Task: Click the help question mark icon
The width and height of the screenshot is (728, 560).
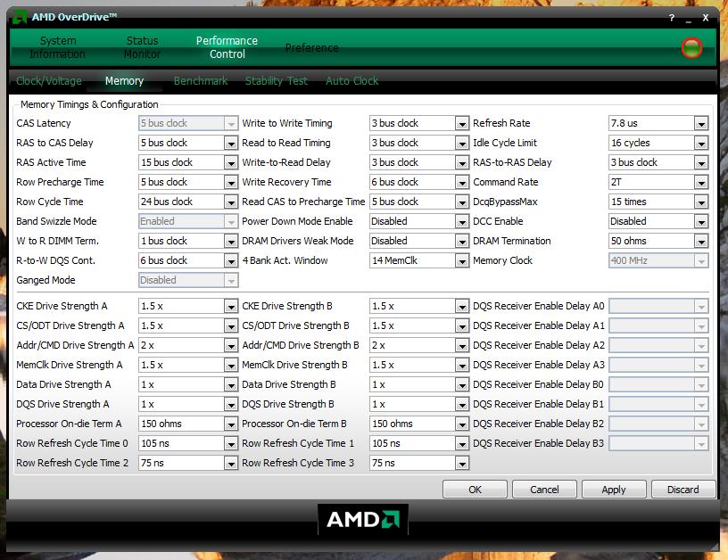Action: (672, 18)
